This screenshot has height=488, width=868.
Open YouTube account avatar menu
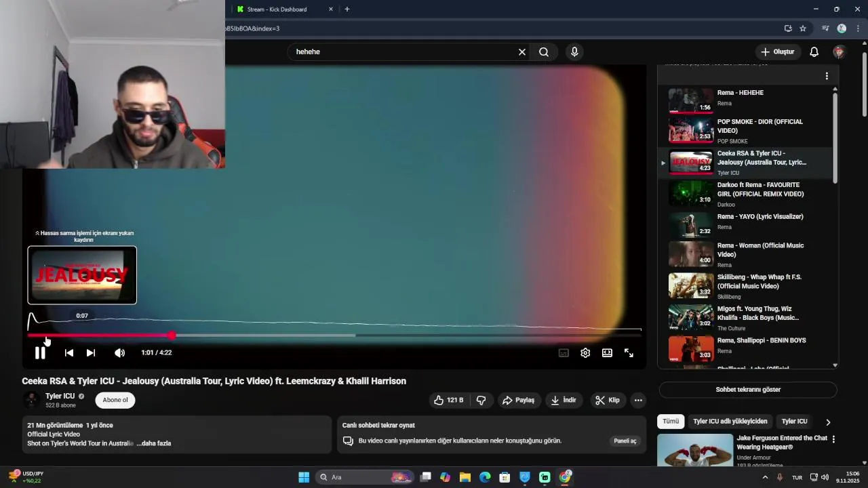click(839, 52)
